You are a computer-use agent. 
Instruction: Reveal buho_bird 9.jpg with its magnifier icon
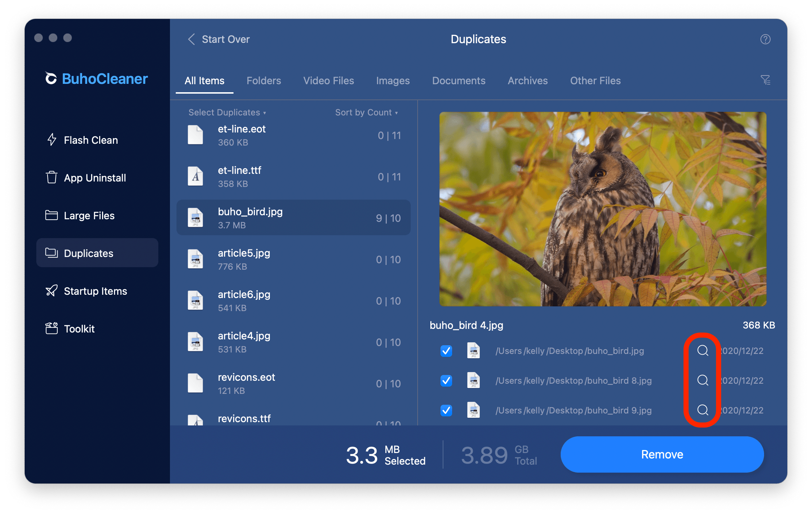click(x=703, y=410)
